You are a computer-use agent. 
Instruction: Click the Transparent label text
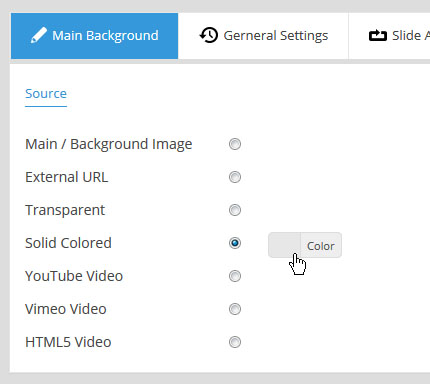(x=65, y=210)
